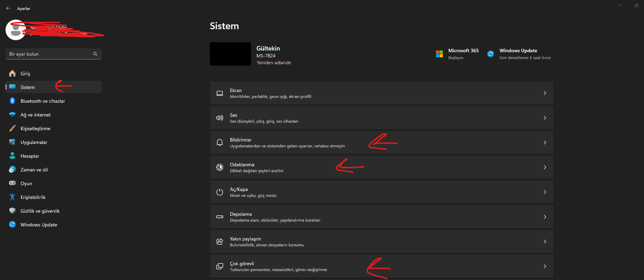Screen dimensions: 644x280
Task: Open the Ağ ve internet menu
Action: point(35,115)
